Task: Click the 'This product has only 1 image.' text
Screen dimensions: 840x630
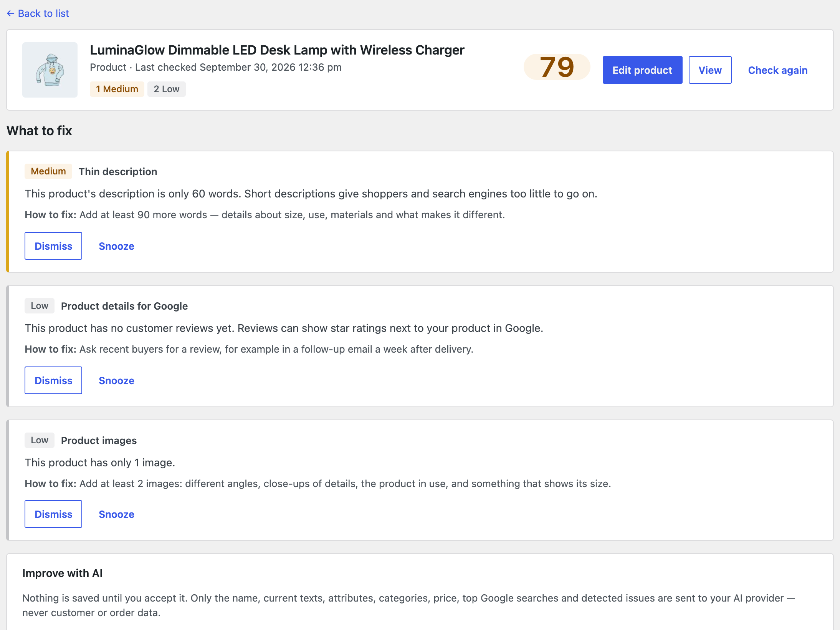Action: pos(100,463)
